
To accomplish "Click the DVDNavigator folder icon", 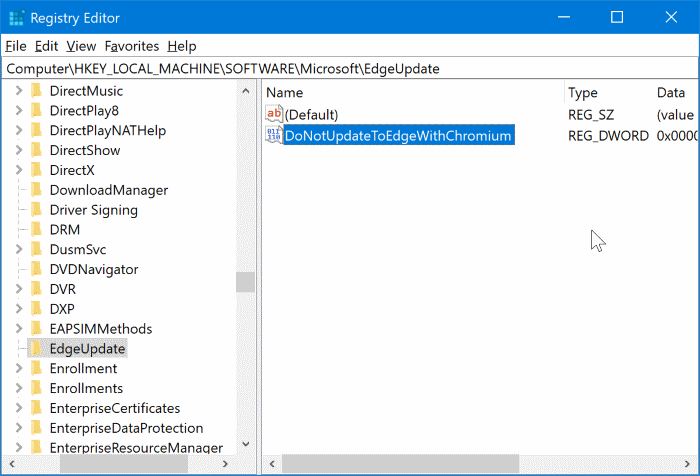I will (37, 269).
